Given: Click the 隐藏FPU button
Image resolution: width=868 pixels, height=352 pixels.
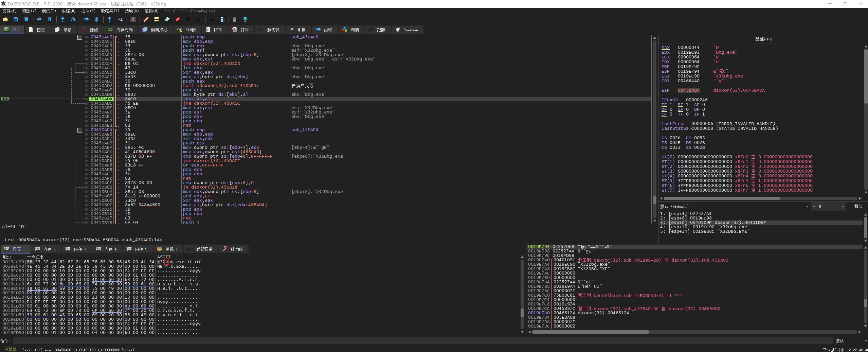Looking at the screenshot, I should 763,39.
